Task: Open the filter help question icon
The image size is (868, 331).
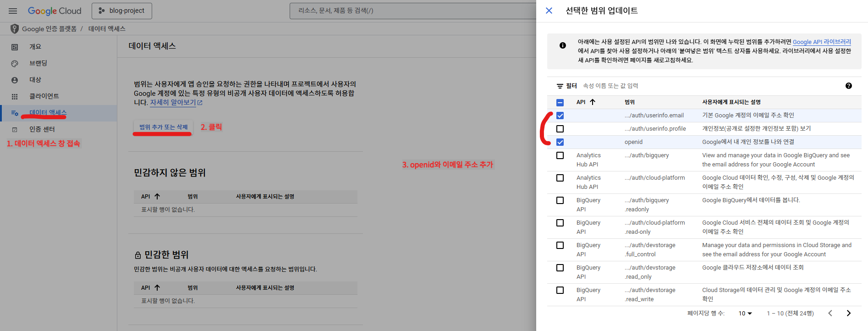Action: [x=849, y=86]
